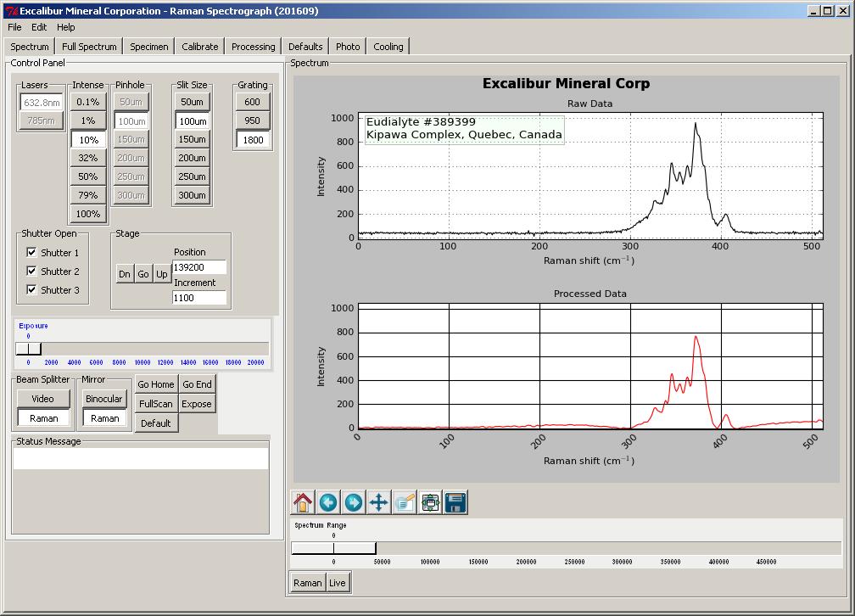This screenshot has width=855, height=616.
Task: Open the Configure subplots tool
Action: click(430, 502)
